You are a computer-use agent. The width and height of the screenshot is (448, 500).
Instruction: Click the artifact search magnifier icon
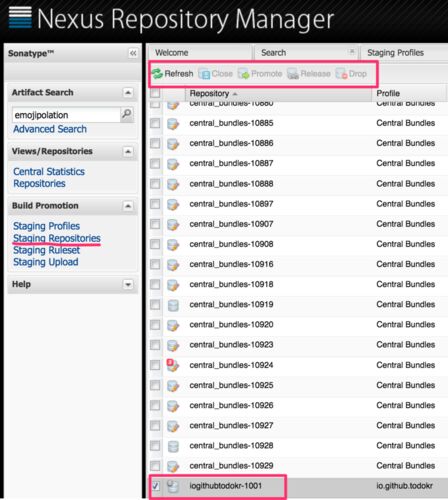click(127, 114)
